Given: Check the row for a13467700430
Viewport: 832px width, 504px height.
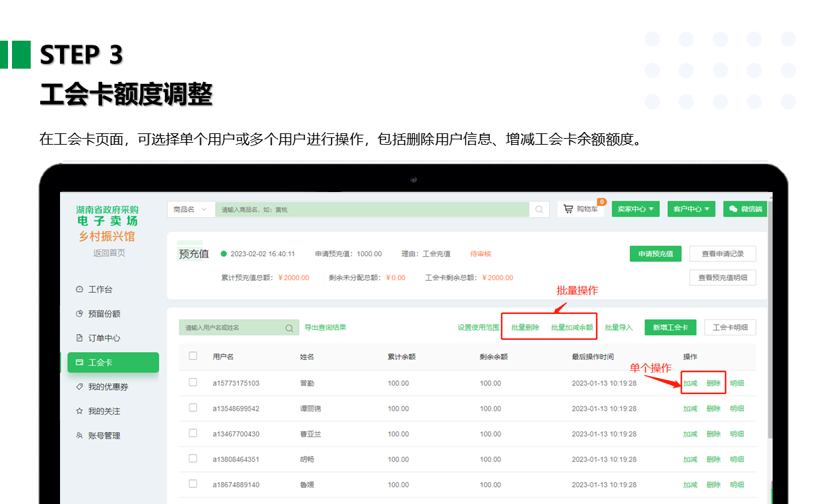Looking at the screenshot, I should (193, 433).
